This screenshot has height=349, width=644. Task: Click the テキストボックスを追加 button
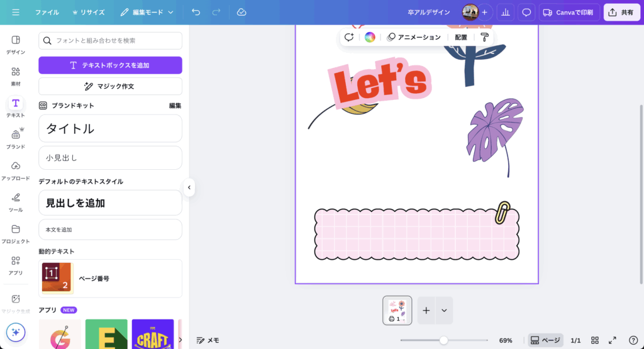pyautogui.click(x=110, y=65)
